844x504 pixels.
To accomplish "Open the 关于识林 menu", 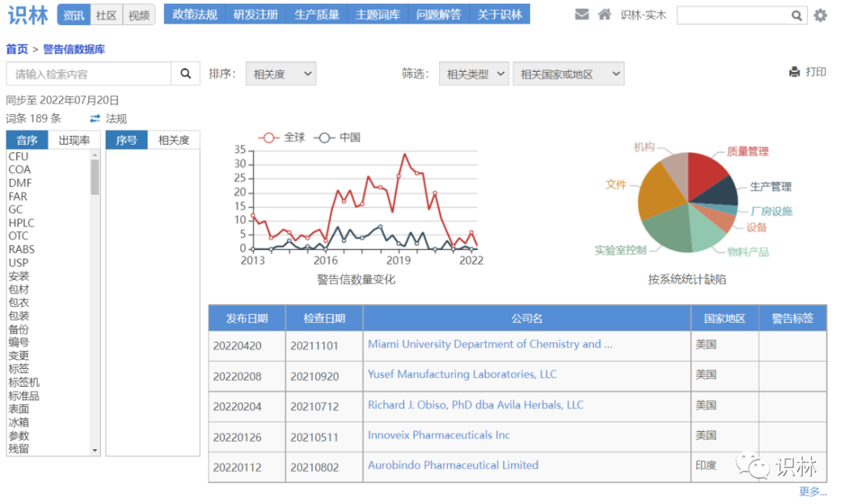I will pos(499,15).
